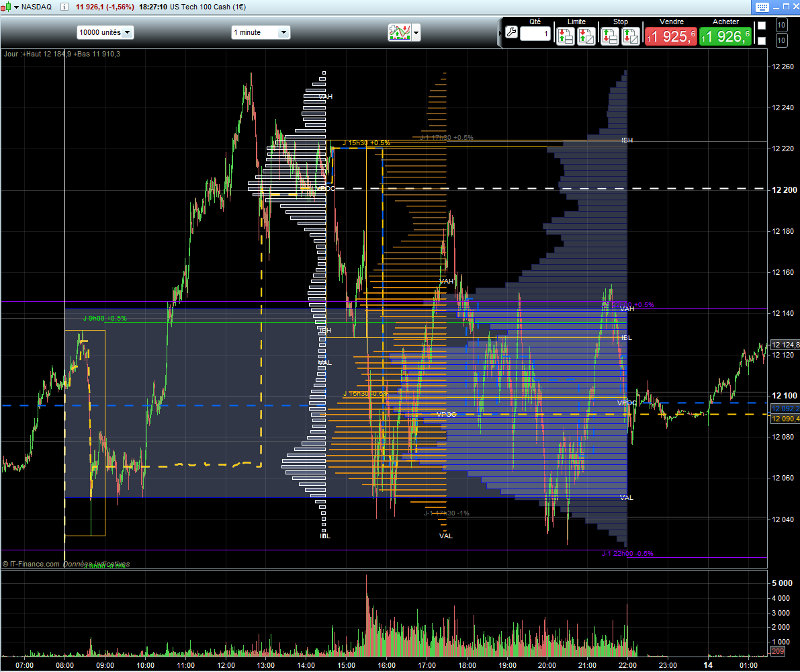Click the first Stop order icon
800x672 pixels.
610,36
